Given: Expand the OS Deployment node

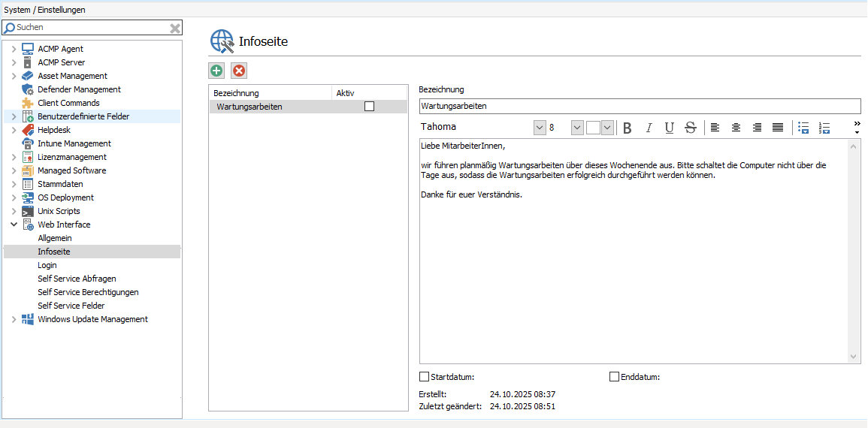Looking at the screenshot, I should (x=14, y=198).
